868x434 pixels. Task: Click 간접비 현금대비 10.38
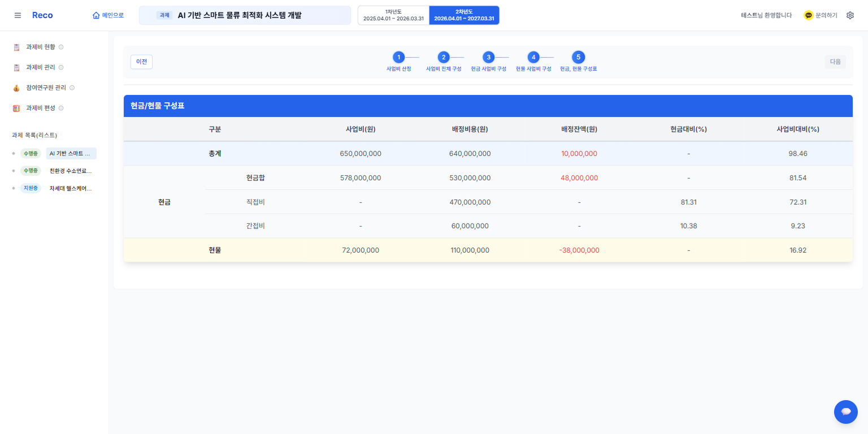point(688,226)
